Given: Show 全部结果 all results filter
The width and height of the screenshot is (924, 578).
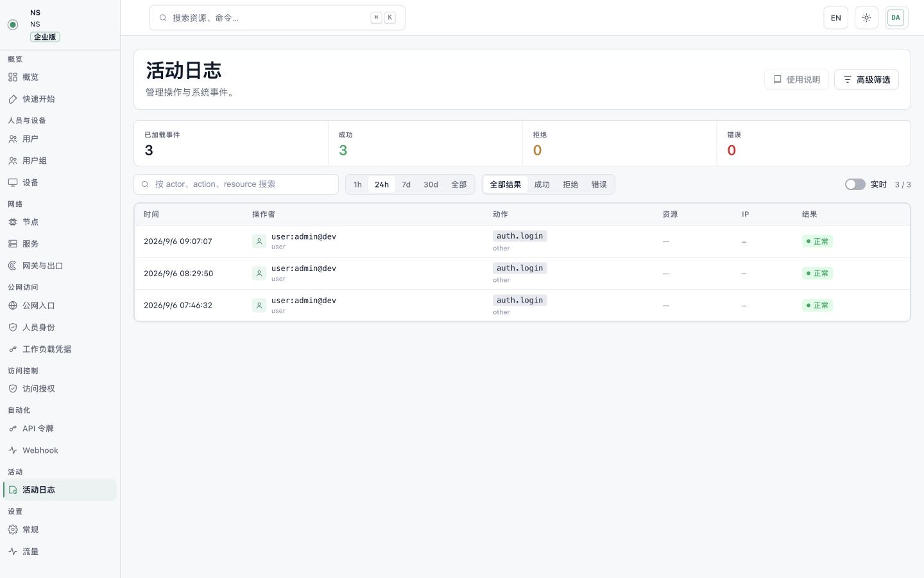Looking at the screenshot, I should click(506, 184).
